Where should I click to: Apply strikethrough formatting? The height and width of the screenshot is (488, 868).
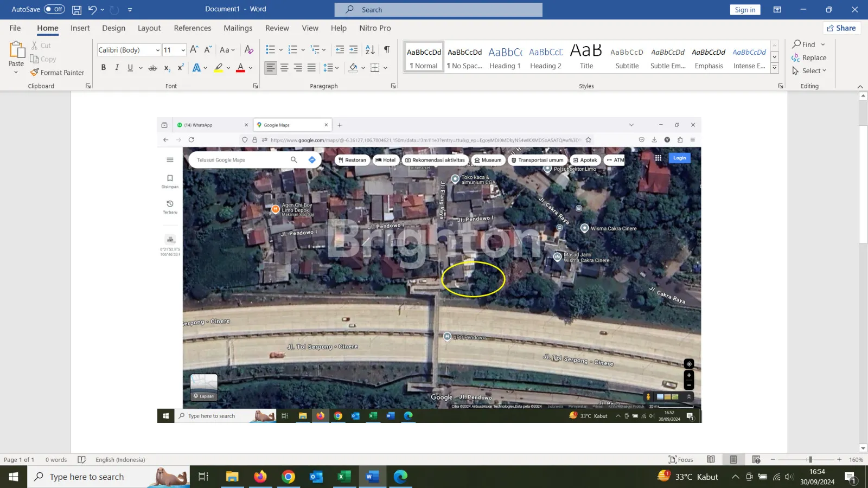pyautogui.click(x=153, y=68)
